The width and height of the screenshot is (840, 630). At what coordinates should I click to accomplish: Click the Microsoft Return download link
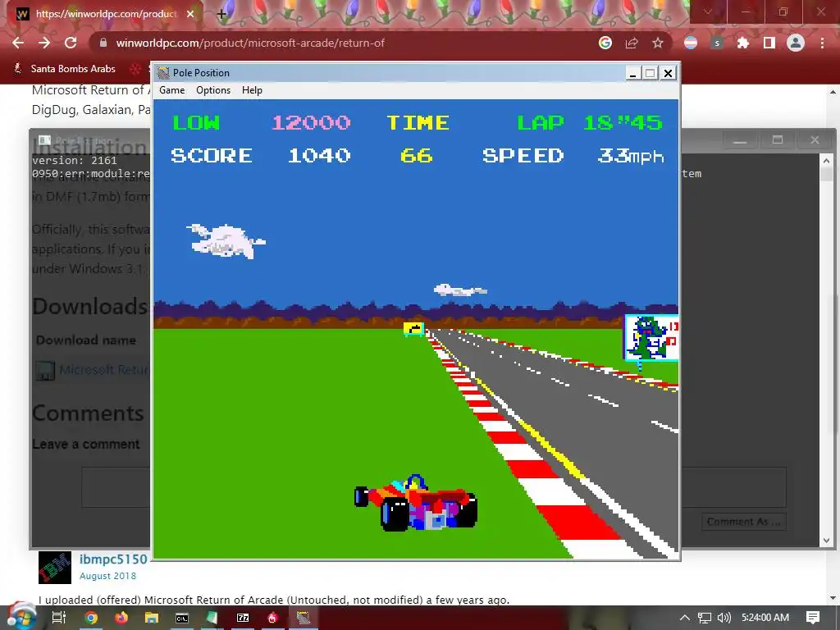104,370
